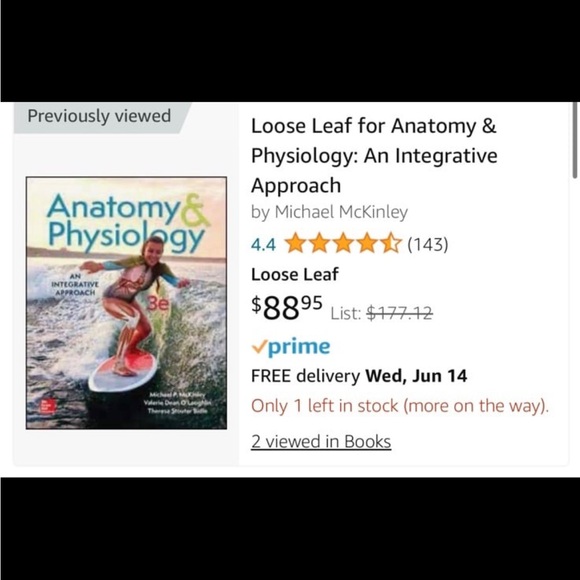Click the 3e edition mark on the cover
Image resolution: width=580 pixels, height=580 pixels.
point(158,304)
